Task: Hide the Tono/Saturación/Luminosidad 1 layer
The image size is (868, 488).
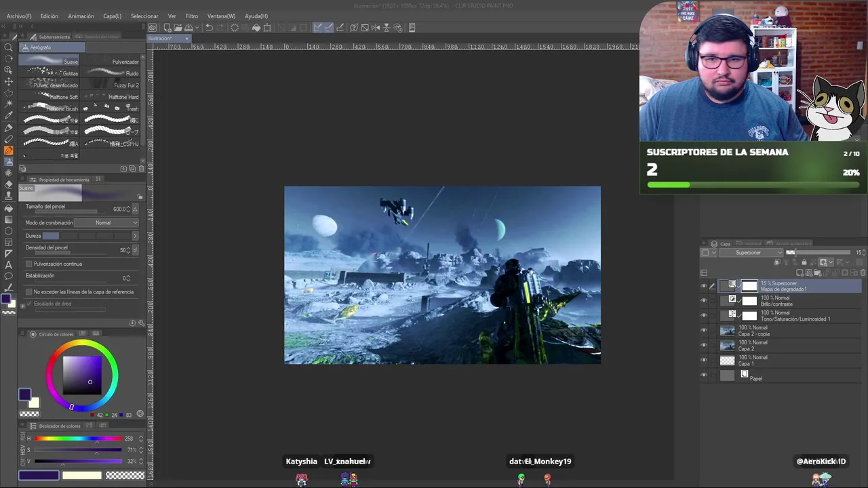Action: 704,315
